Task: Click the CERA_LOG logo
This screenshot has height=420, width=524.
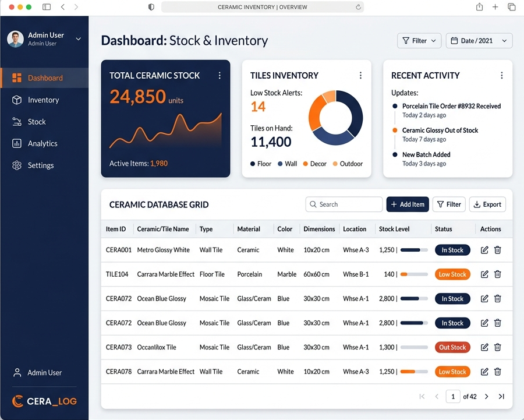Action: [x=44, y=401]
